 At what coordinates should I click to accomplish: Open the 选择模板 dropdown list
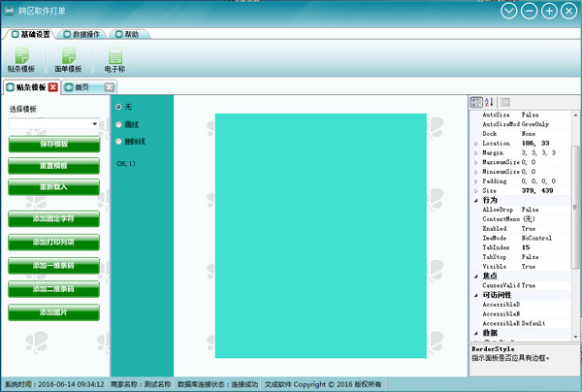53,123
